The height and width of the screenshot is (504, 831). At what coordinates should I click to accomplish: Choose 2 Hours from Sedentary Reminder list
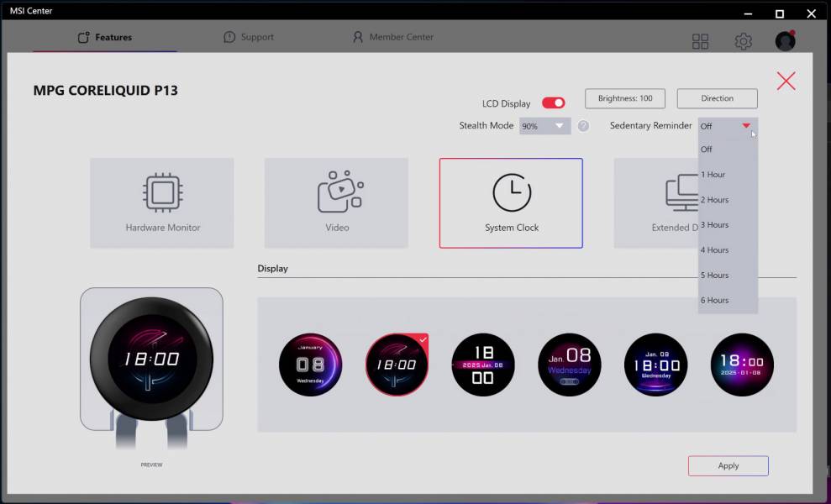(714, 200)
